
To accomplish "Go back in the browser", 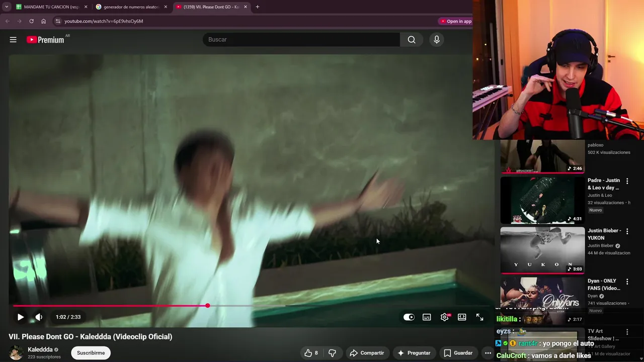I will tap(7, 21).
